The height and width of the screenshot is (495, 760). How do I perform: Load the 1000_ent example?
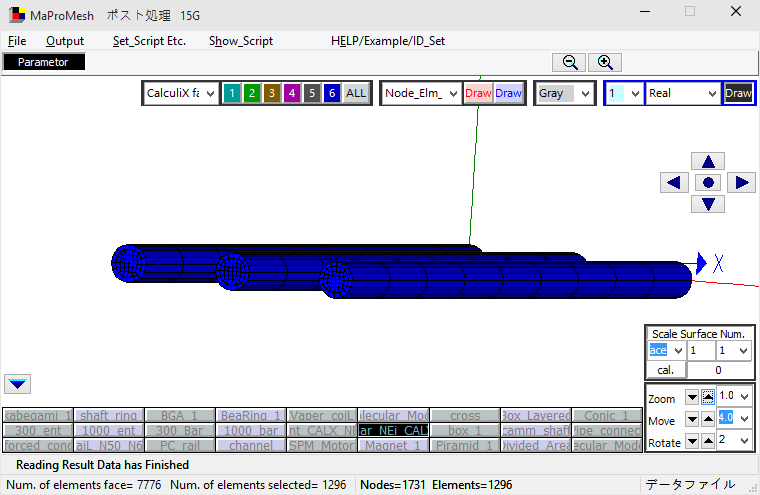click(109, 431)
